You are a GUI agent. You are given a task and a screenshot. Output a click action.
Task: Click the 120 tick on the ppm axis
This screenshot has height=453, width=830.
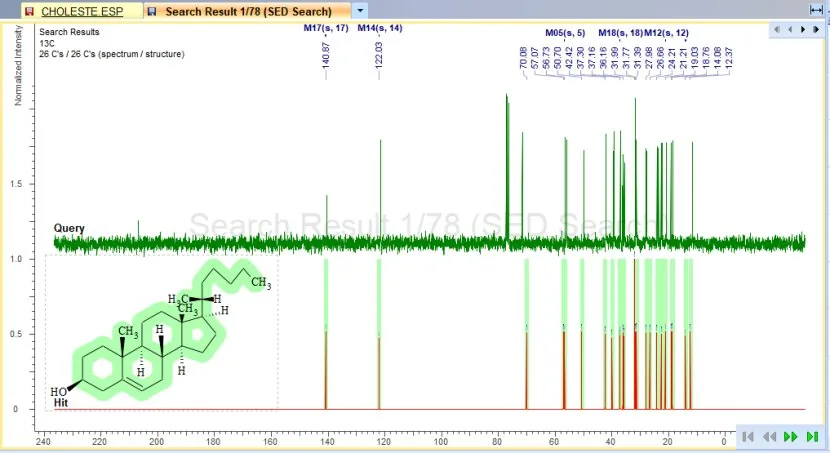[383, 441]
